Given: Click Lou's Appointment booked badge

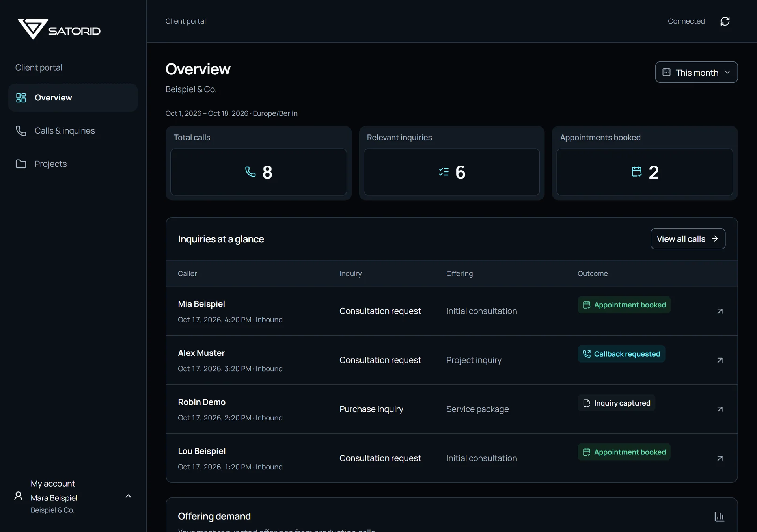Looking at the screenshot, I should click(624, 452).
